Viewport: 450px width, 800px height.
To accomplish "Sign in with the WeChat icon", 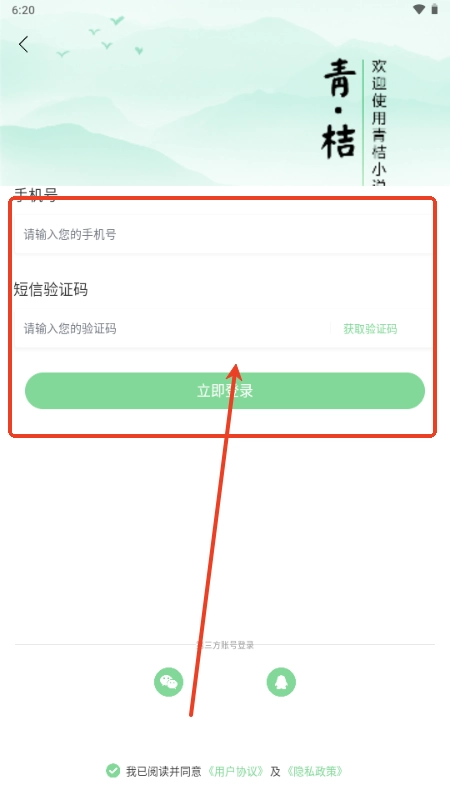I will (169, 682).
